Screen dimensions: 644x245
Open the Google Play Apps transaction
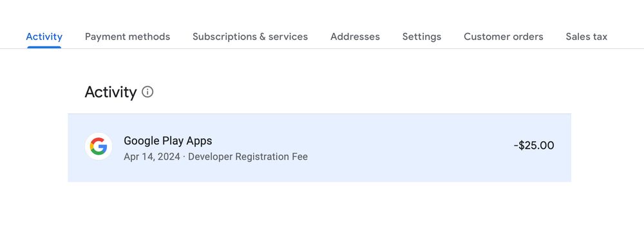[319, 148]
